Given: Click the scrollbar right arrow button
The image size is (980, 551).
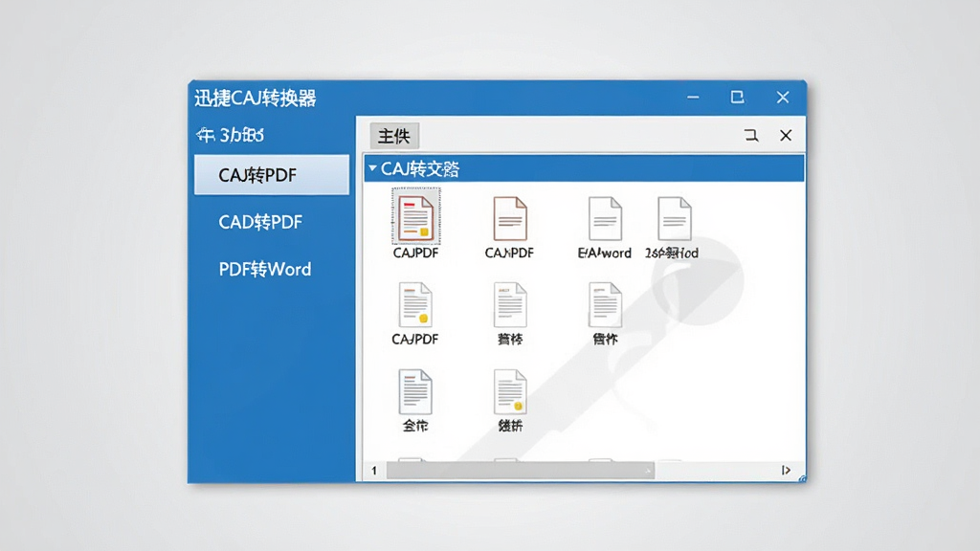Looking at the screenshot, I should click(787, 470).
